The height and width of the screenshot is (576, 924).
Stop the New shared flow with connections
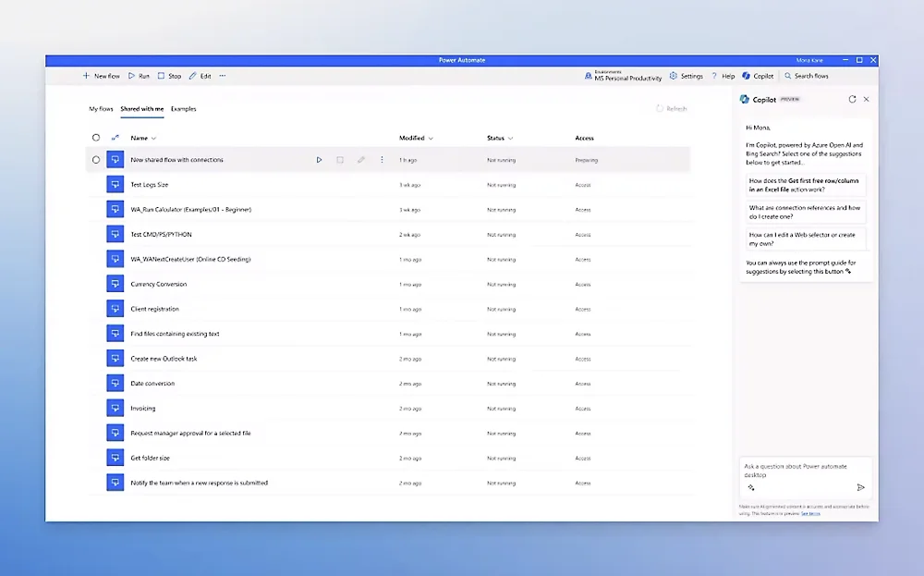click(x=340, y=160)
